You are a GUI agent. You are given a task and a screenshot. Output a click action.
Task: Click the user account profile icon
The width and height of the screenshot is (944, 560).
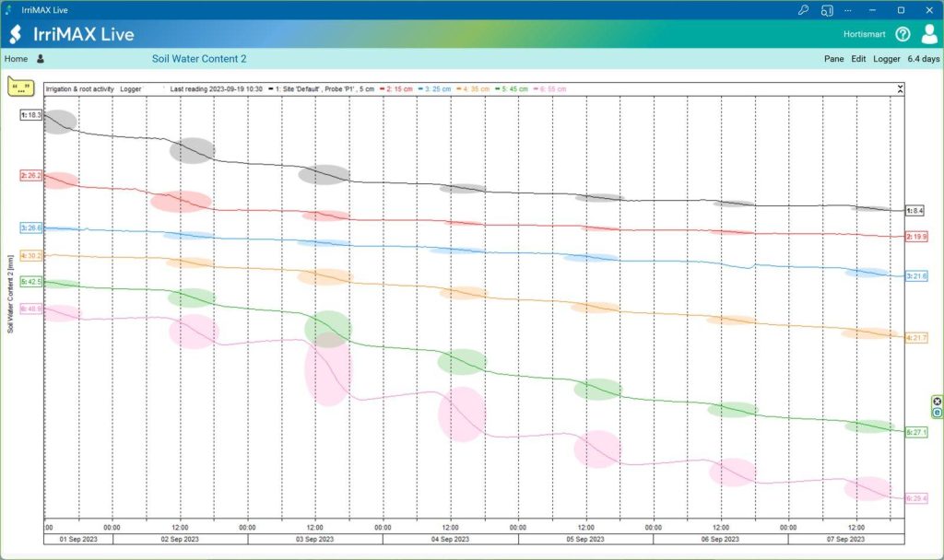(928, 34)
